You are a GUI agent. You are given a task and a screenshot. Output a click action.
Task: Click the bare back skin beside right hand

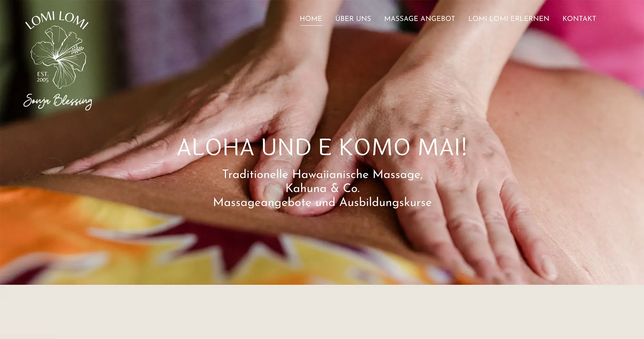click(x=580, y=177)
